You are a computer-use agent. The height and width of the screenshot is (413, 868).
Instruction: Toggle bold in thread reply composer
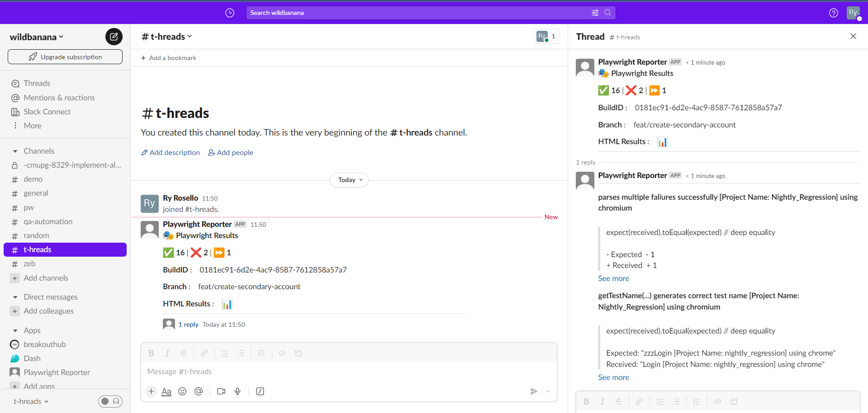586,401
